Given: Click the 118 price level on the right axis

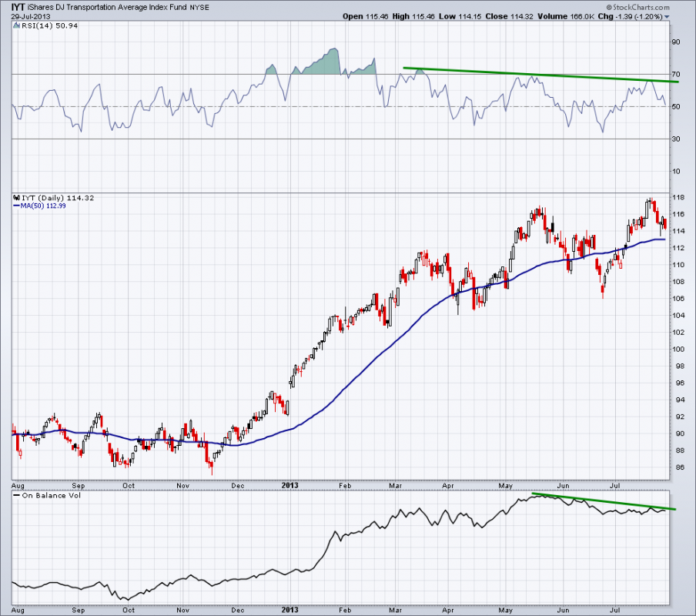Looking at the screenshot, I should click(x=678, y=197).
